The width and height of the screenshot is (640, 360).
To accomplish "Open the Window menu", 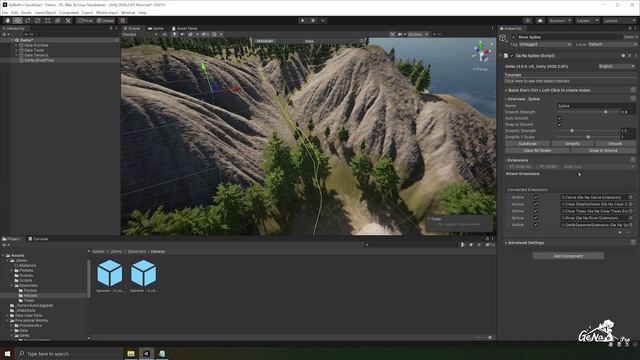I will tap(128, 13).
